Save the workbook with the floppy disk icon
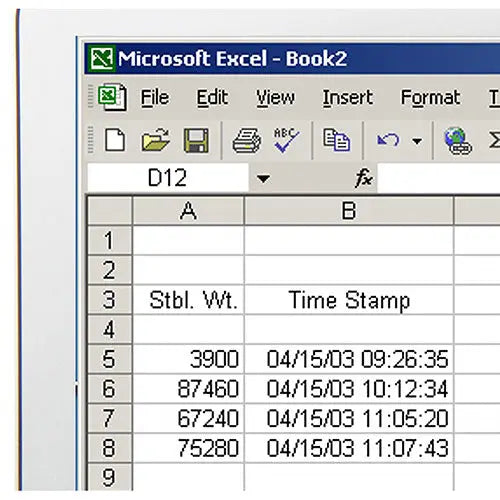 click(x=196, y=140)
